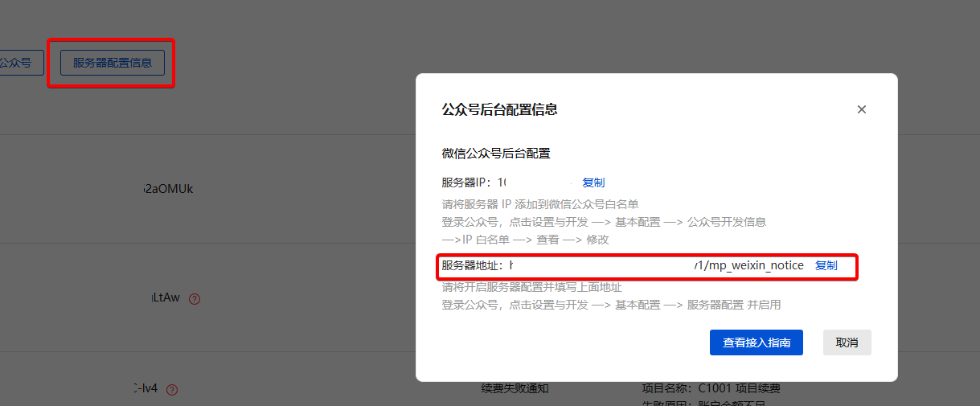Click the 服务器配置 并启用 instruction line

pyautogui.click(x=611, y=305)
